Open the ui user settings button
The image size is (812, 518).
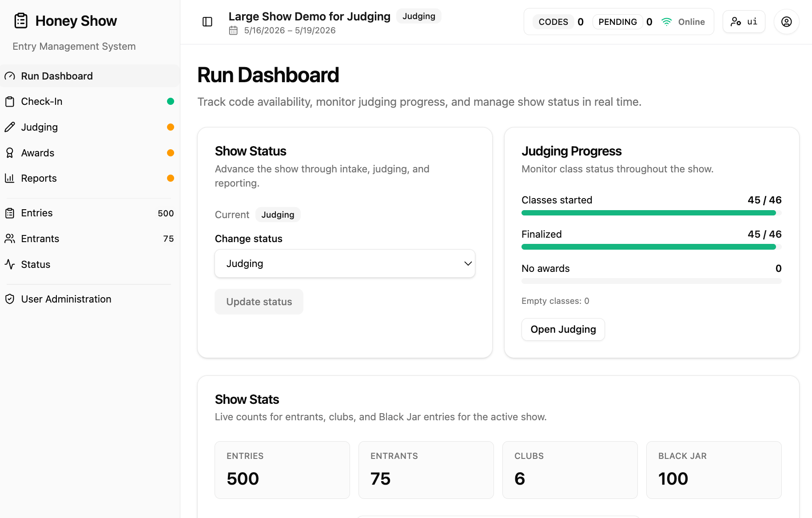(x=744, y=22)
